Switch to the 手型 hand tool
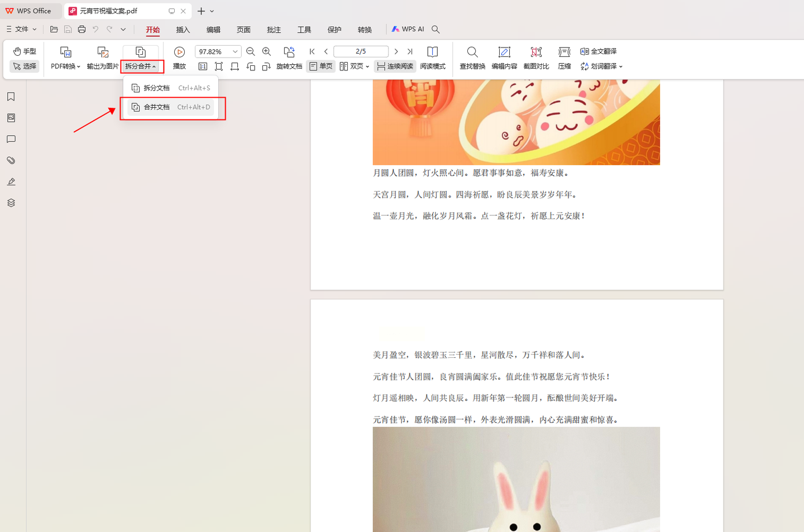Screen dimensions: 804x532 [25, 51]
